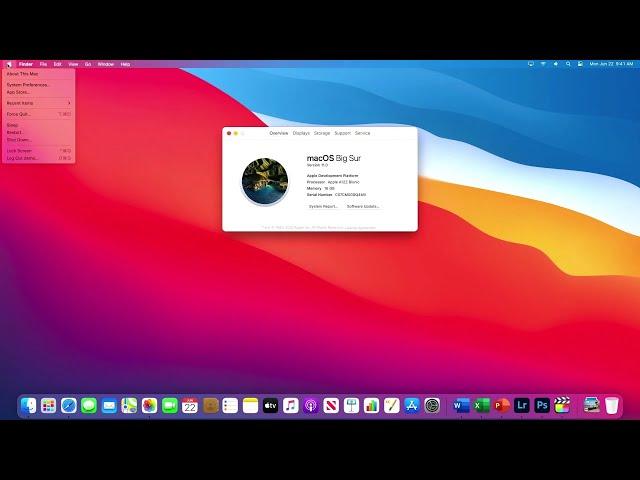The image size is (640, 480).
Task: Click the date and time in menu bar
Action: click(x=611, y=64)
